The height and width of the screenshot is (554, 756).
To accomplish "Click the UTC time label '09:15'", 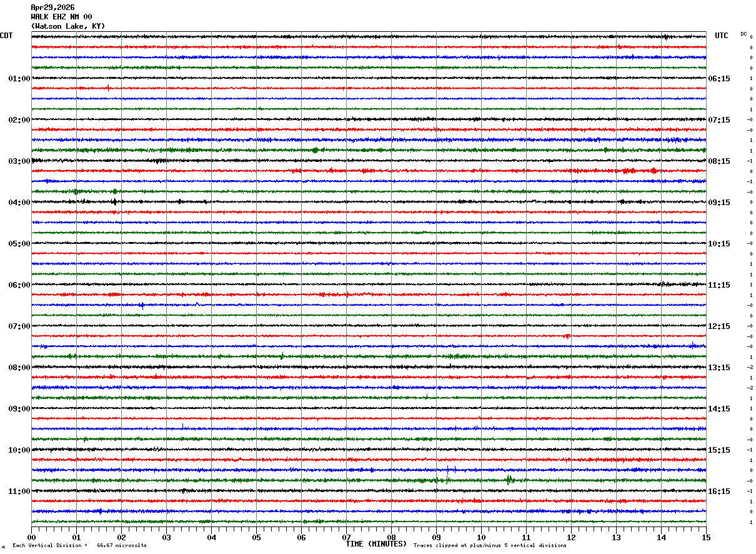I will (x=719, y=203).
